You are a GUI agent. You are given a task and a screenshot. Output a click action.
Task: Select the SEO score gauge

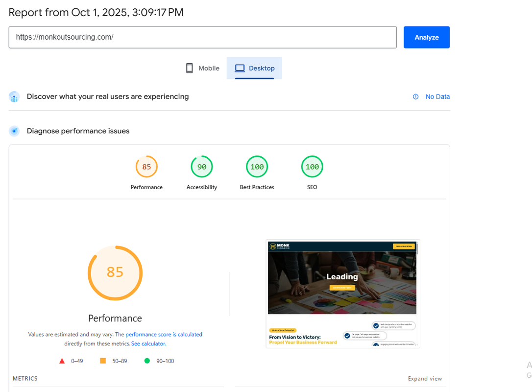click(312, 167)
